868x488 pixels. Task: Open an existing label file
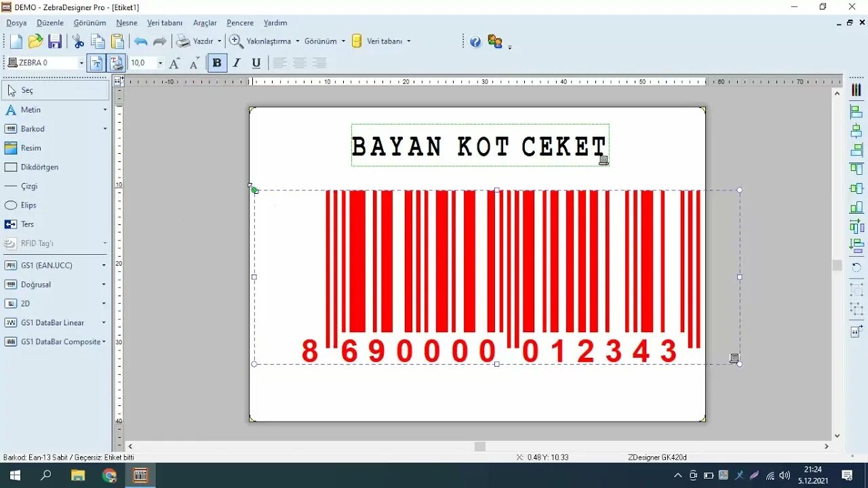(x=35, y=41)
